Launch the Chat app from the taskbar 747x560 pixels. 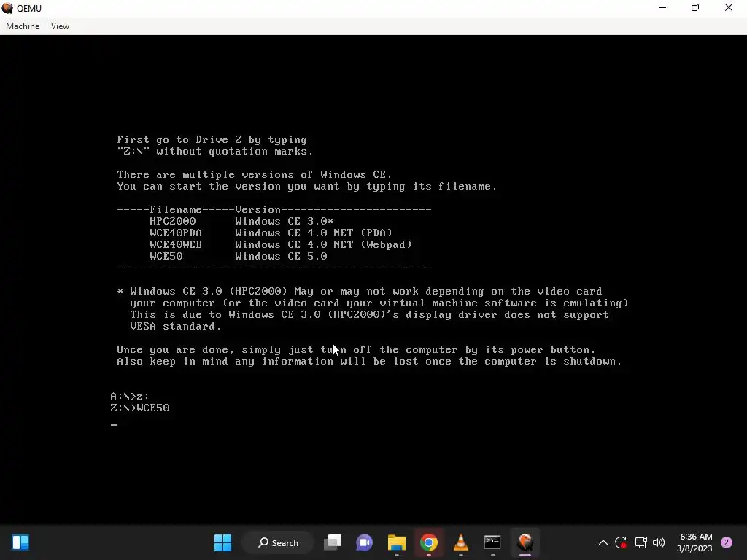click(x=365, y=542)
